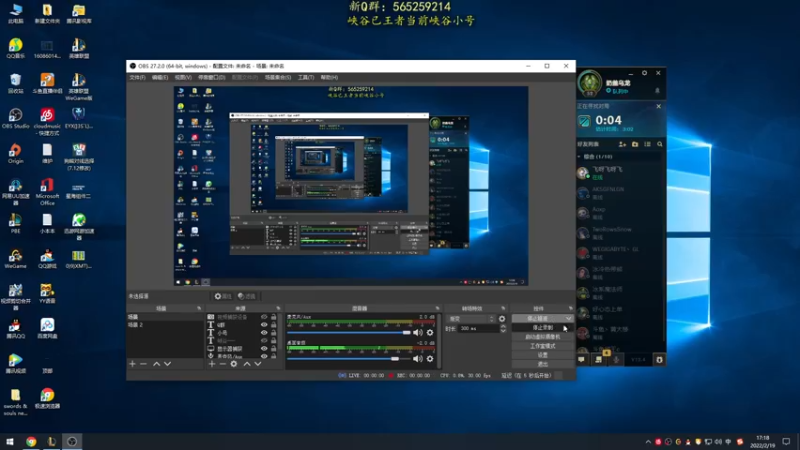
Task: Pop out the 控件 dock panel
Action: click(570, 308)
